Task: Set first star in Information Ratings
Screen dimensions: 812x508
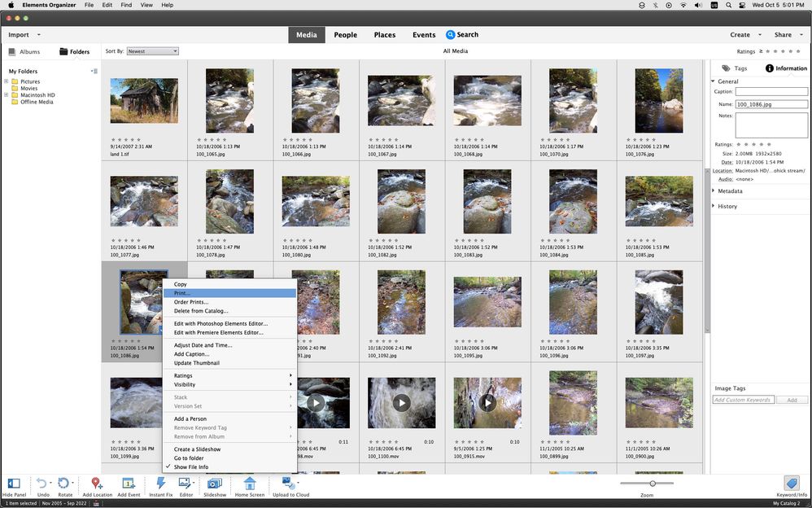Action: pos(739,145)
